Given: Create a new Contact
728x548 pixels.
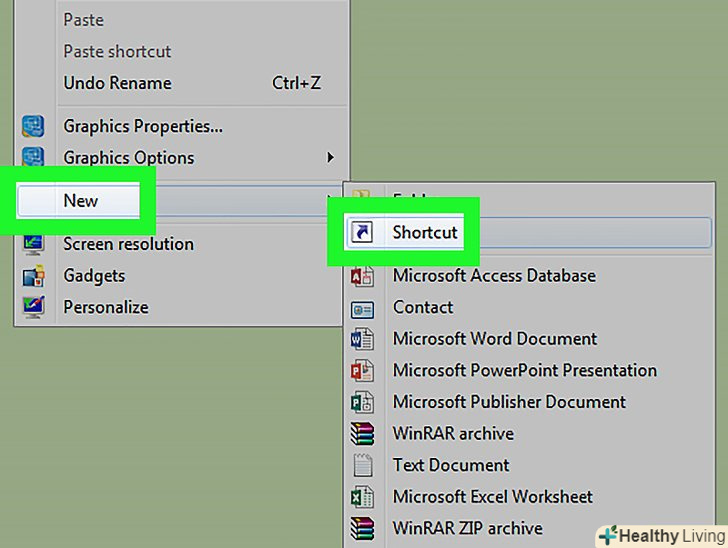Looking at the screenshot, I should (528, 307).
